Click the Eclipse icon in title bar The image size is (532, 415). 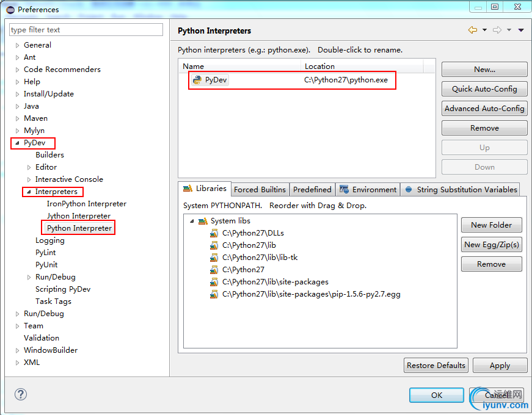coord(10,10)
